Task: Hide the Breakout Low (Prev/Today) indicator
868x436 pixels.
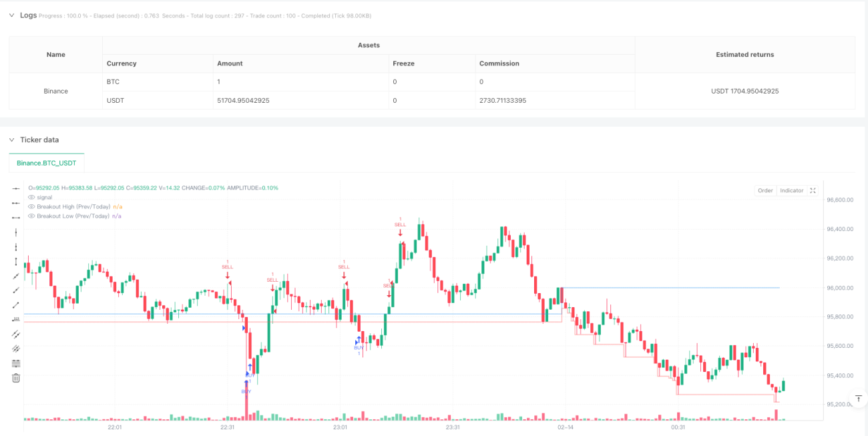Action: [x=31, y=216]
